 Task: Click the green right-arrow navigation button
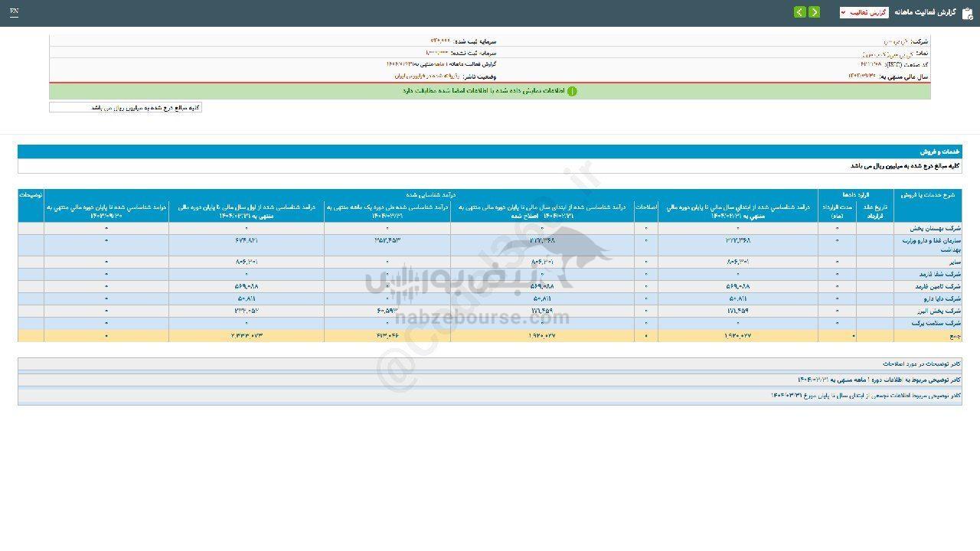814,12
